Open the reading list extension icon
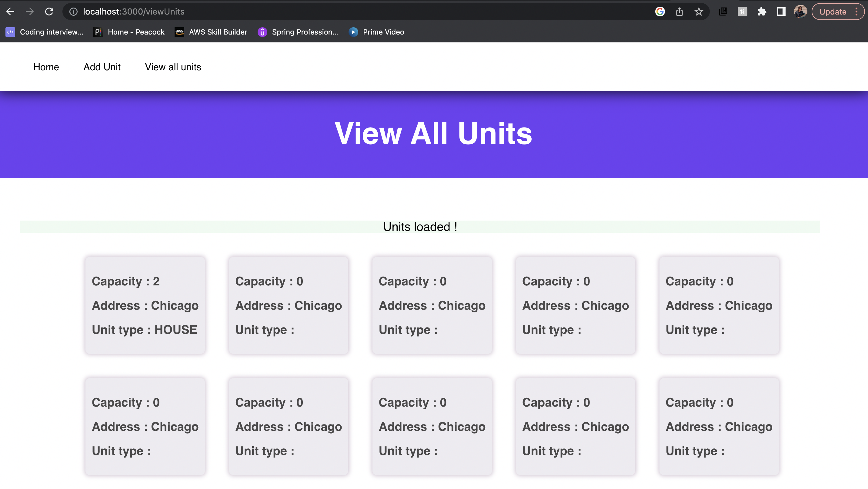868x489 pixels. click(723, 12)
